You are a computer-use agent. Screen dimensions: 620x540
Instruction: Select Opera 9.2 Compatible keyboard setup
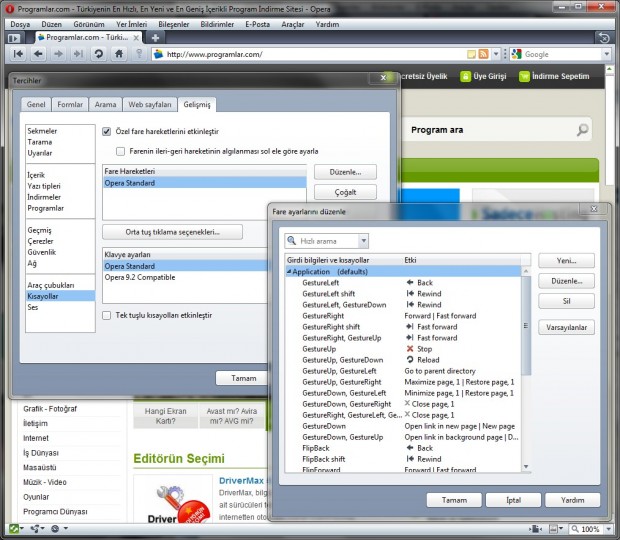pyautogui.click(x=185, y=277)
